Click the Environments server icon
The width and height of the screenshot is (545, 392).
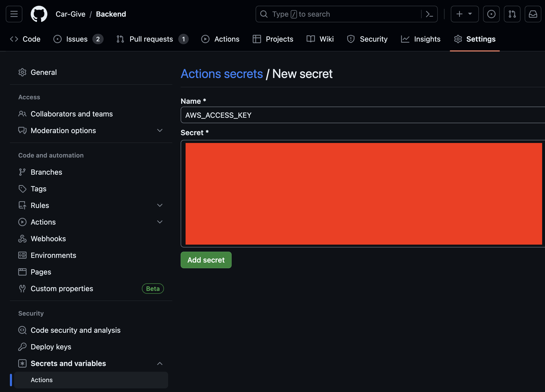[x=22, y=255]
